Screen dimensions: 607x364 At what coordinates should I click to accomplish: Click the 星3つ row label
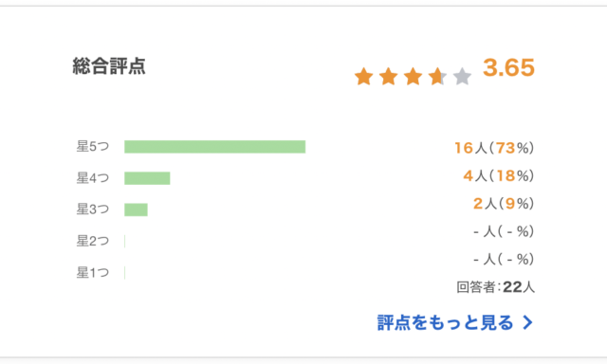click(93, 209)
